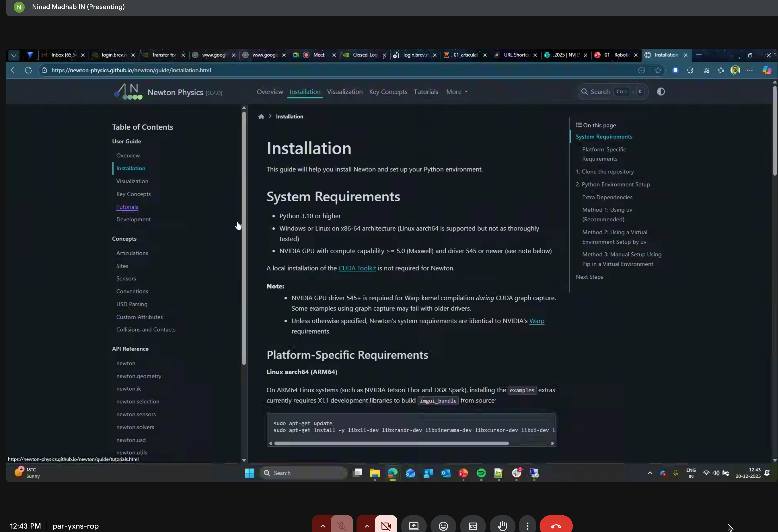
Task: Open Spotify from the taskbar
Action: coord(481,473)
